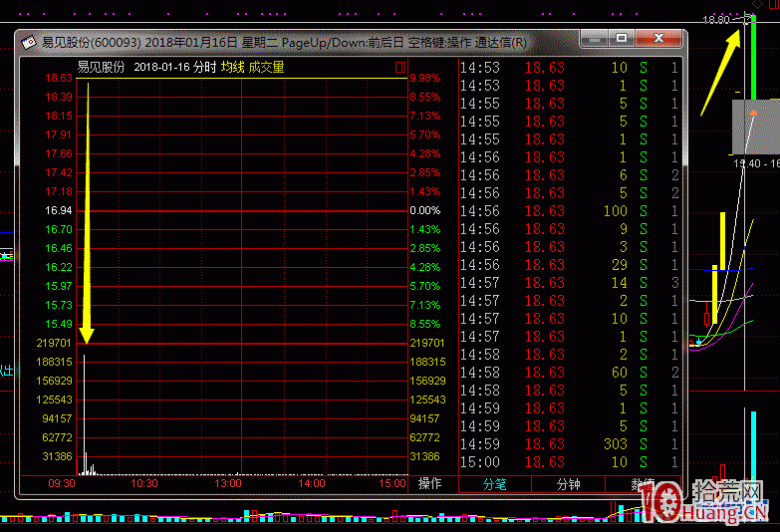The image size is (780, 532).
Task: Select the 14:59 tick with volume 303
Action: (569, 444)
